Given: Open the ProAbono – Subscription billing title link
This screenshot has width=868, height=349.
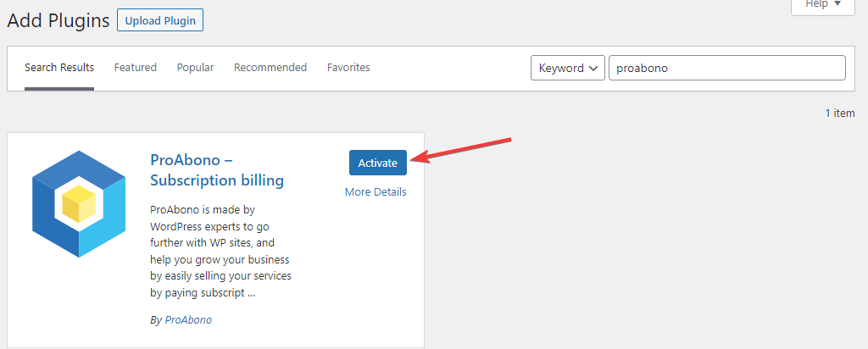Looking at the screenshot, I should (217, 171).
